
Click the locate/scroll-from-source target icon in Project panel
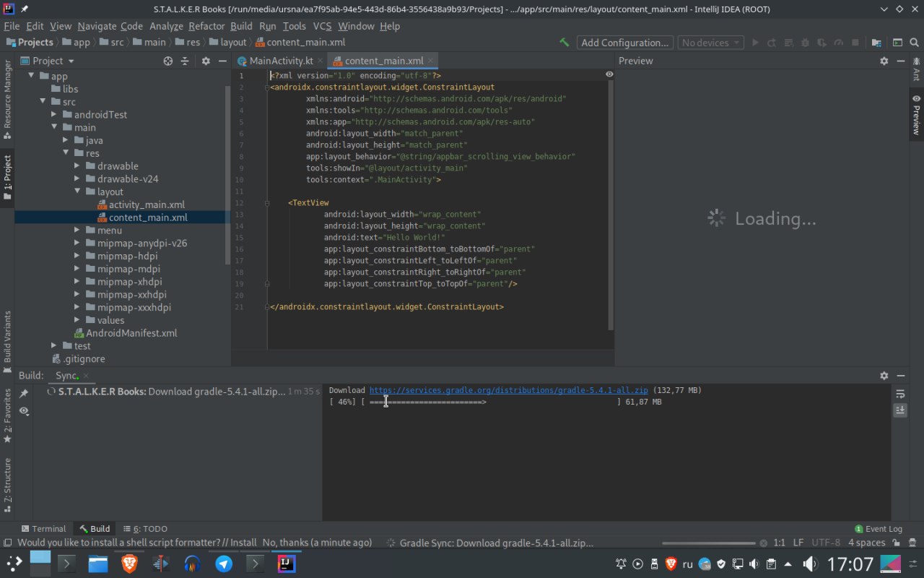coord(168,61)
